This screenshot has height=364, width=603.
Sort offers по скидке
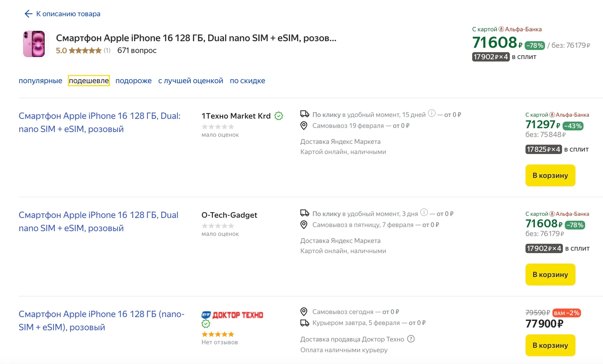coord(247,81)
